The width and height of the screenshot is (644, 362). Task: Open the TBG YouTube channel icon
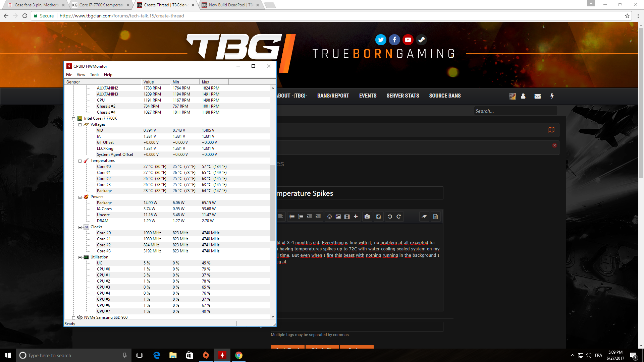[408, 40]
